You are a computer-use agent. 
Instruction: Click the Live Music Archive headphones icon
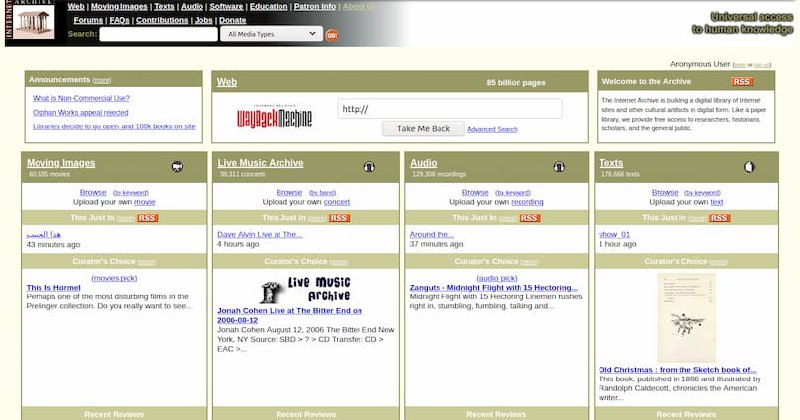[x=369, y=167]
